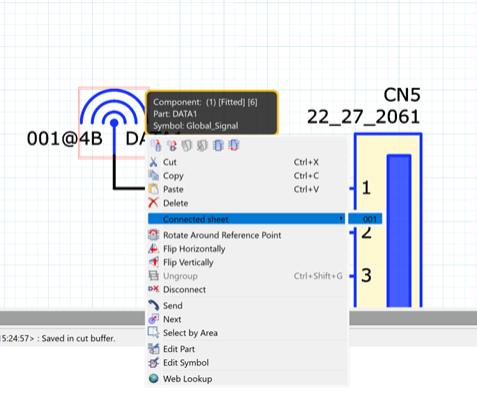Click the Rotate Around Reference Point icon
The image size is (477, 396).
click(x=153, y=235)
